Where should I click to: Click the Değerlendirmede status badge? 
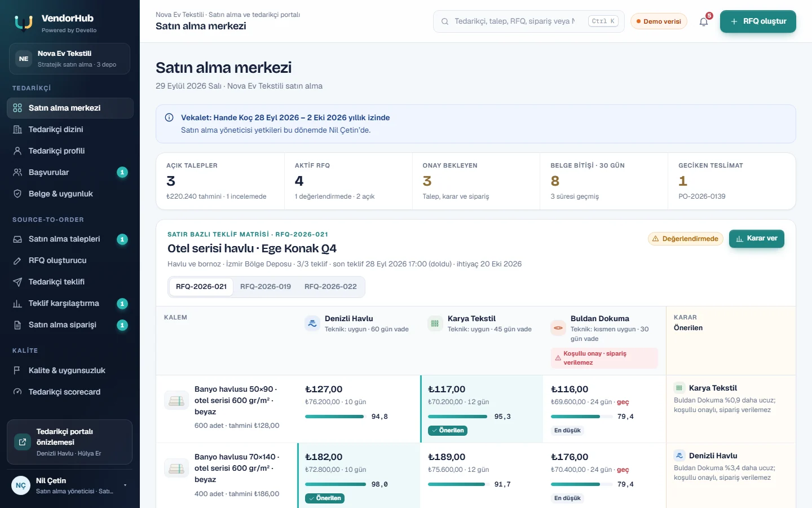(685, 239)
